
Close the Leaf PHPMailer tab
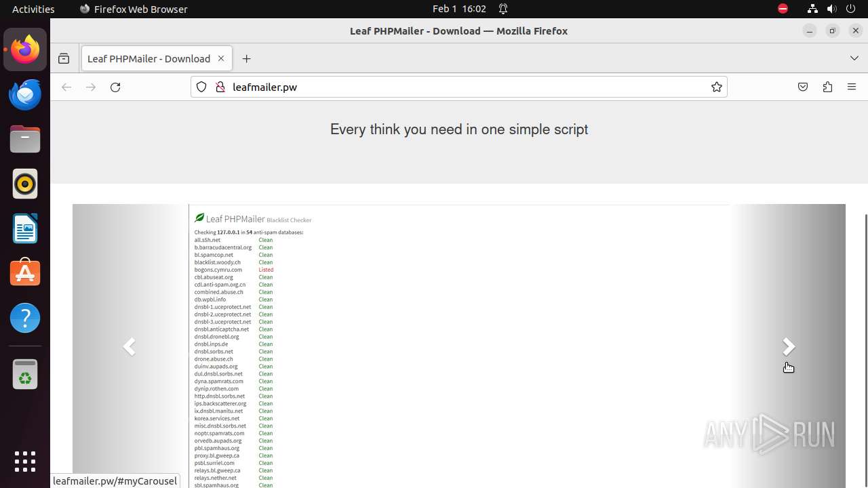(x=220, y=58)
